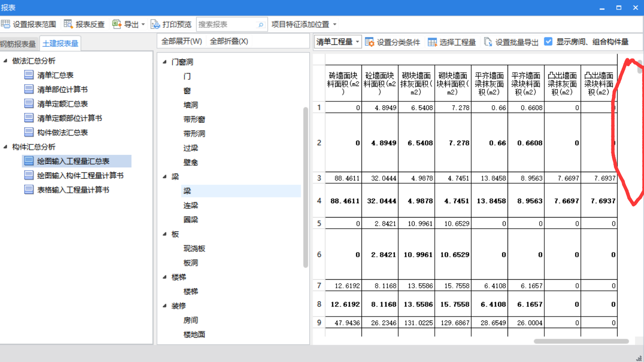Click the 导出 export icon
The width and height of the screenshot is (644, 362).
point(117,24)
